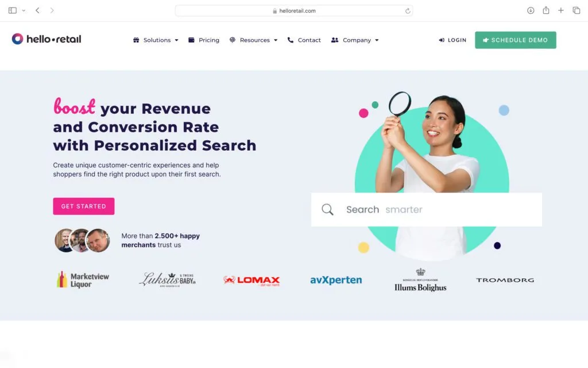
Task: Click the Safari sidebar toggle icon
Action: [x=13, y=10]
